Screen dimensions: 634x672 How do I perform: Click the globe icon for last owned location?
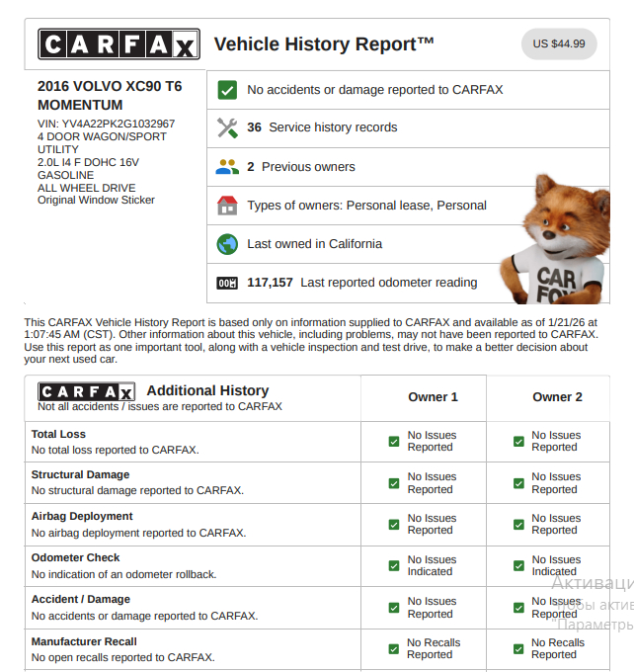tap(227, 244)
